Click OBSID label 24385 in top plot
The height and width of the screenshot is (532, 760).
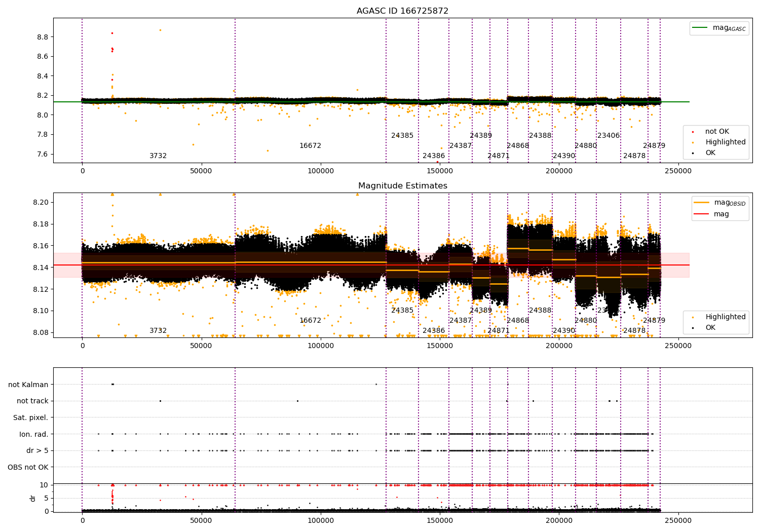pos(402,135)
